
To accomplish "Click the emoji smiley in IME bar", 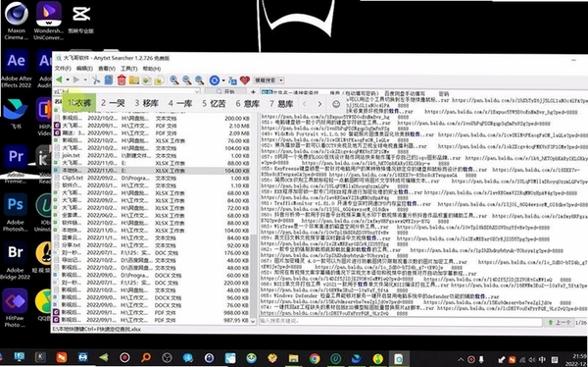I will [x=336, y=104].
